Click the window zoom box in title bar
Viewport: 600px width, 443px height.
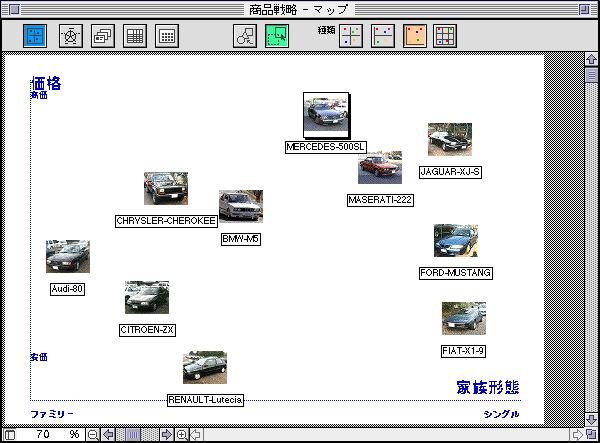(x=584, y=9)
